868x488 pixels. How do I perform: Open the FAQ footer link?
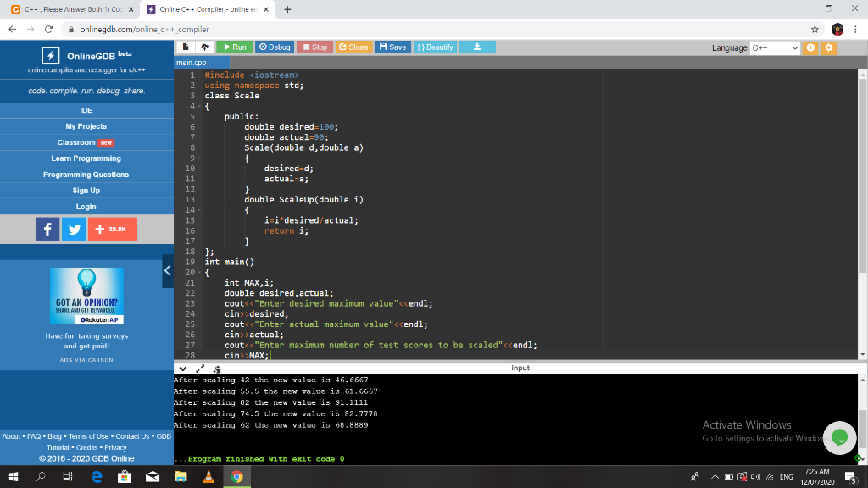(x=34, y=436)
